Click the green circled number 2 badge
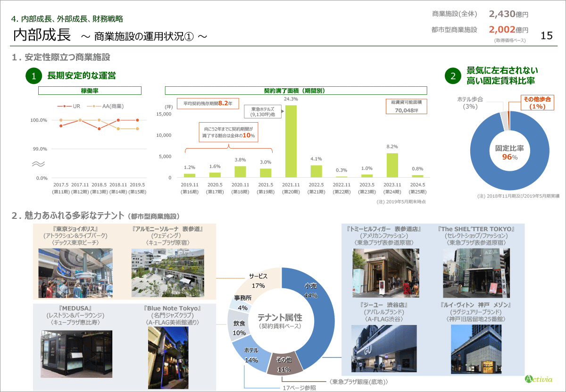 [x=453, y=76]
